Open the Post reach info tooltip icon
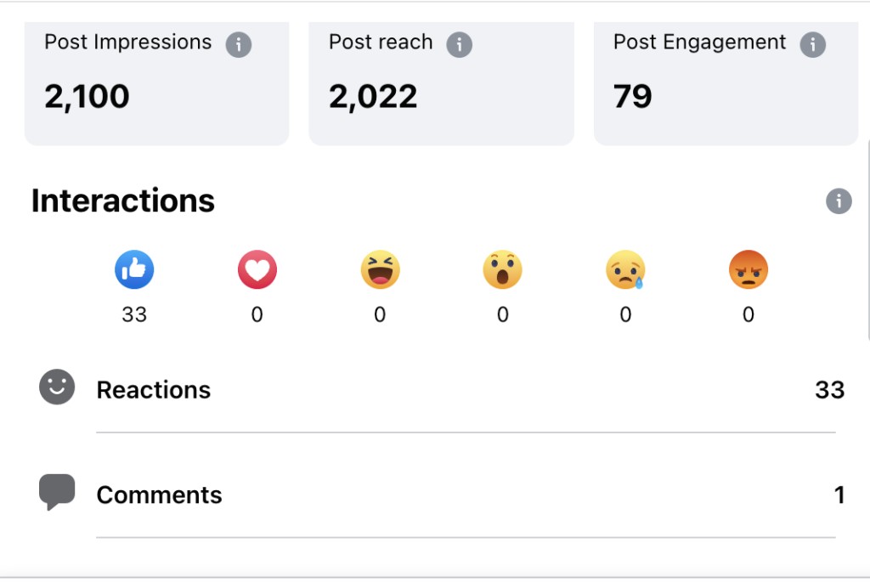Screen dimensions: 870x588 coord(460,44)
